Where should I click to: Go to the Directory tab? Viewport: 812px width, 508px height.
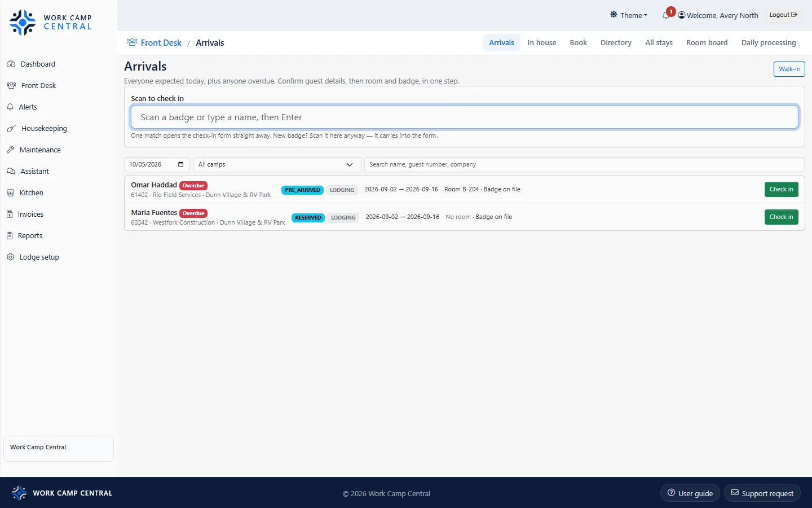616,43
